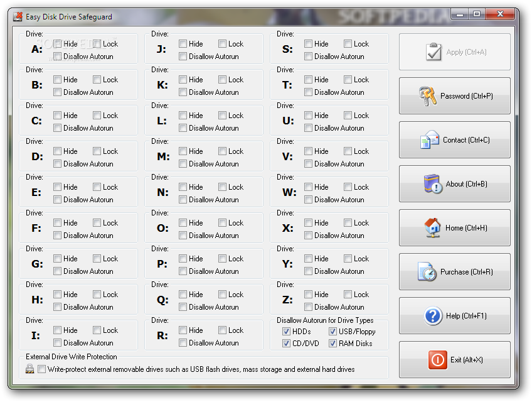This screenshot has height=402, width=532.
Task: Check Disallow Autorun for drive D:
Action: tap(57, 164)
